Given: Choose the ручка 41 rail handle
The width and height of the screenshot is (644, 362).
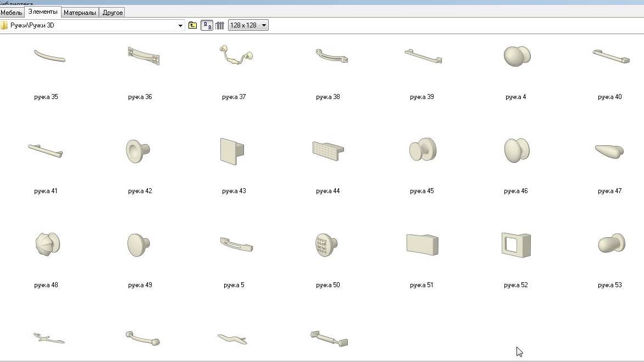Looking at the screenshot, I should coord(46,151).
